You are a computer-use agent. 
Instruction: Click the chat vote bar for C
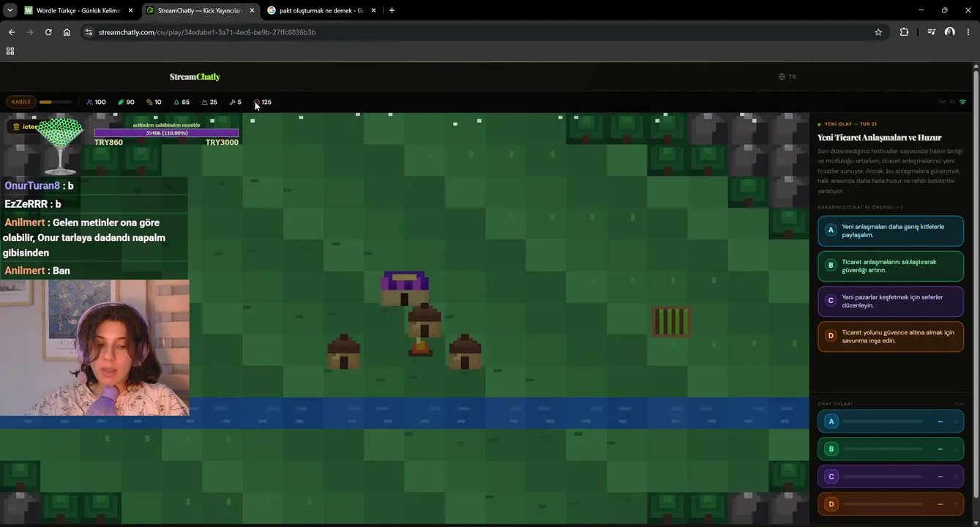(x=890, y=476)
